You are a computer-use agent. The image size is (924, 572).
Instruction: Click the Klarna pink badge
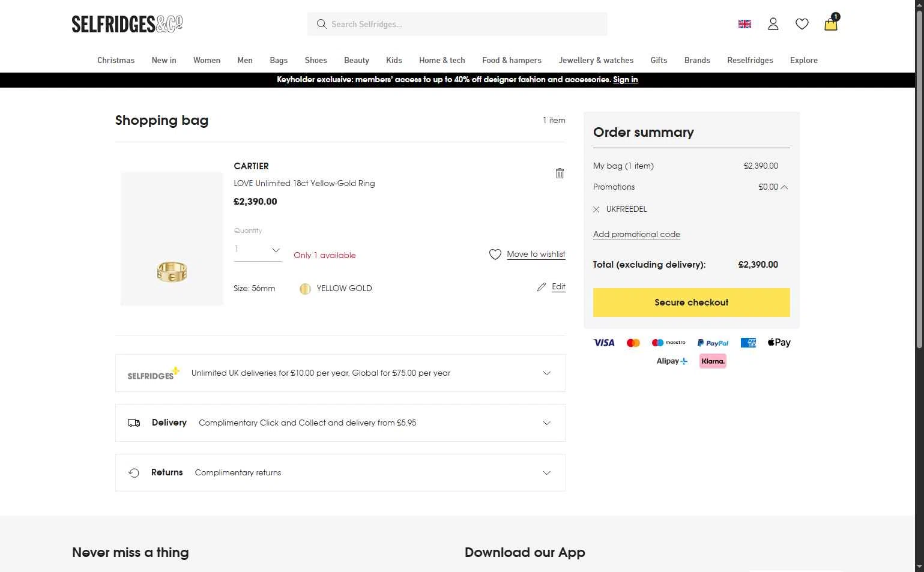(713, 361)
